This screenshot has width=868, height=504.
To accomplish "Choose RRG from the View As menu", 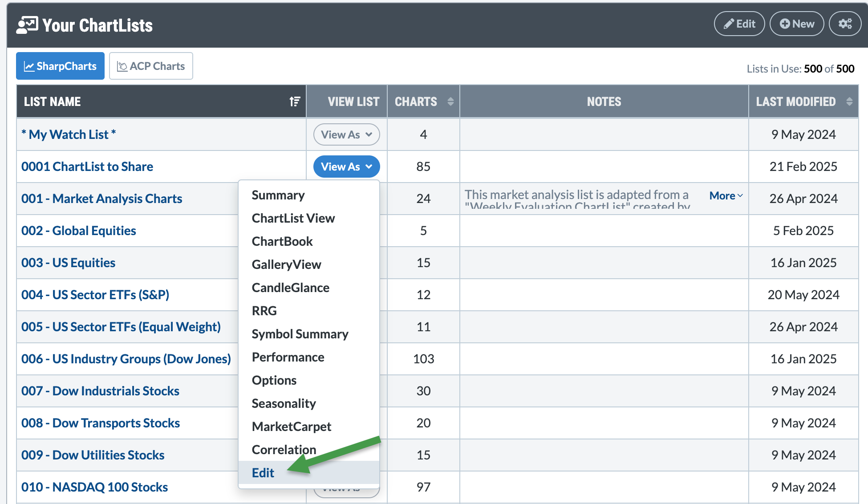I will point(264,311).
